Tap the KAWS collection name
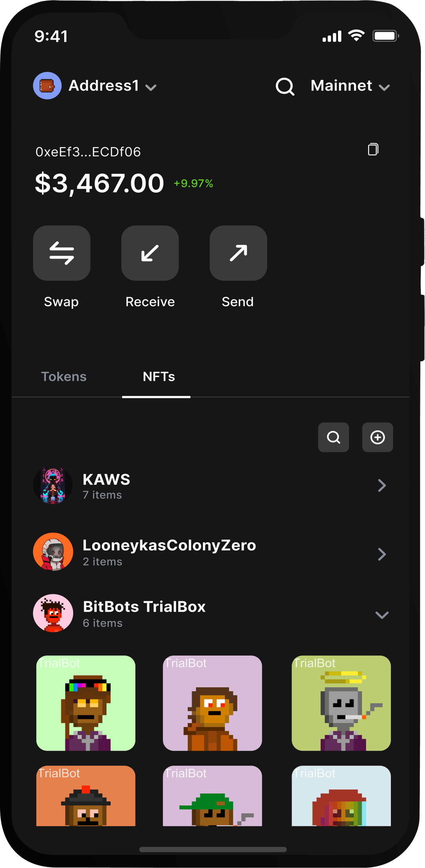Image resolution: width=425 pixels, height=868 pixels. (x=106, y=479)
